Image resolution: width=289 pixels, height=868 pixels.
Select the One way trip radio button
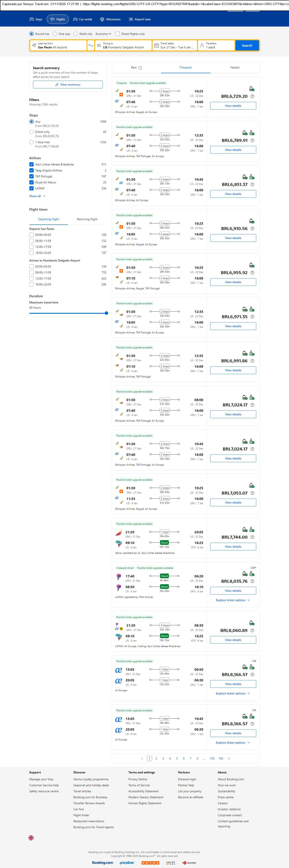click(x=55, y=34)
